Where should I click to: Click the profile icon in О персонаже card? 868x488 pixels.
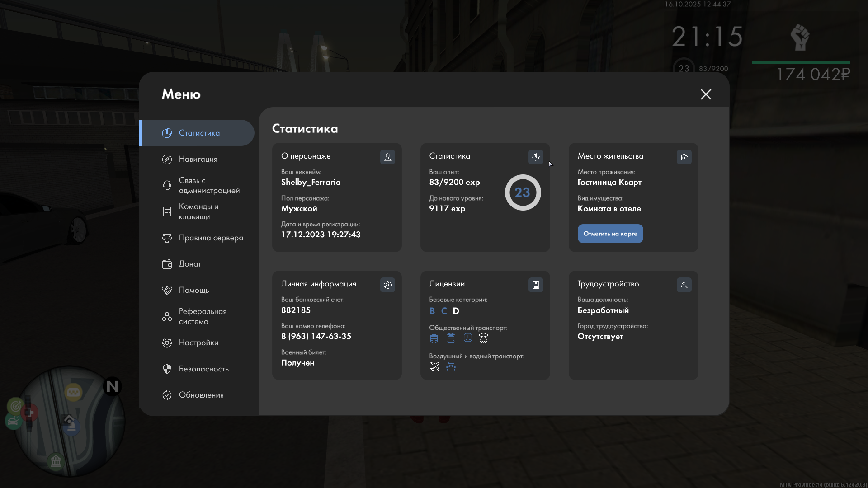click(x=387, y=157)
